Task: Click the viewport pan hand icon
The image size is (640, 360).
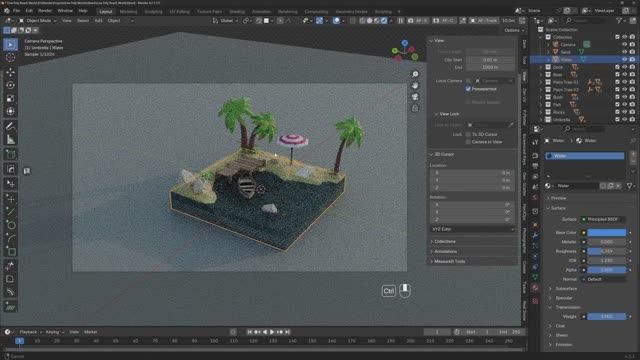Action: [415, 86]
